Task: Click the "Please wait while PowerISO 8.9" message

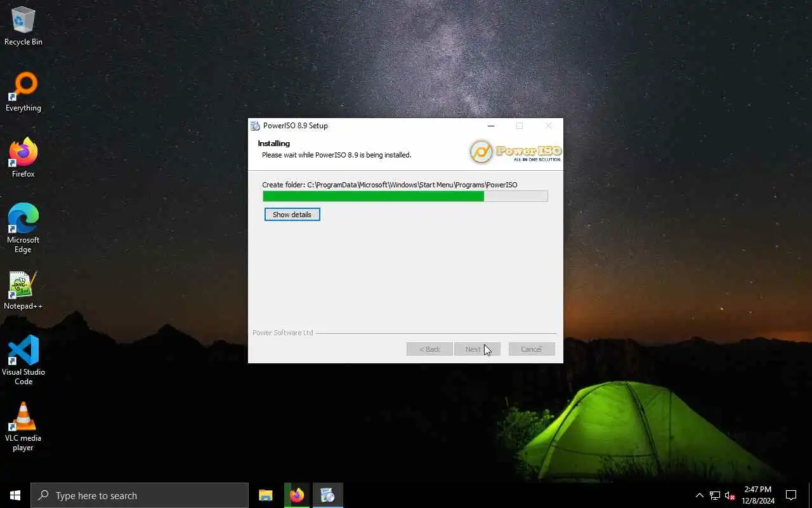Action: [x=337, y=155]
